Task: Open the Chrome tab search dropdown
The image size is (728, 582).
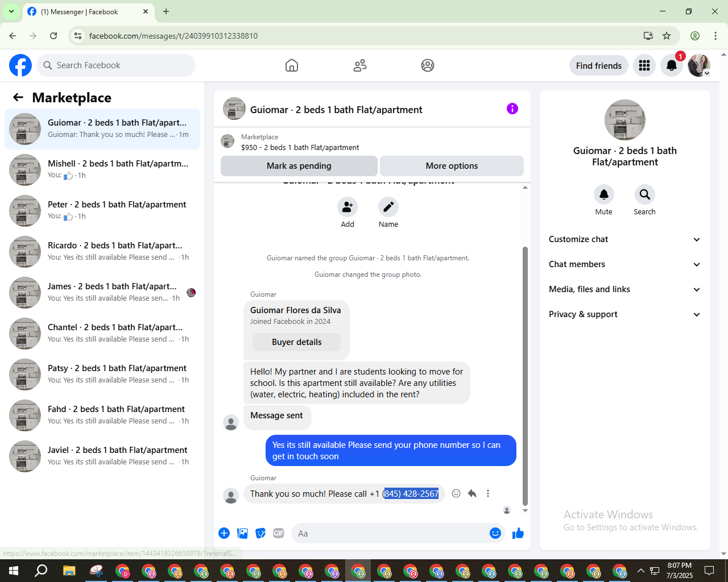Action: 11,11
